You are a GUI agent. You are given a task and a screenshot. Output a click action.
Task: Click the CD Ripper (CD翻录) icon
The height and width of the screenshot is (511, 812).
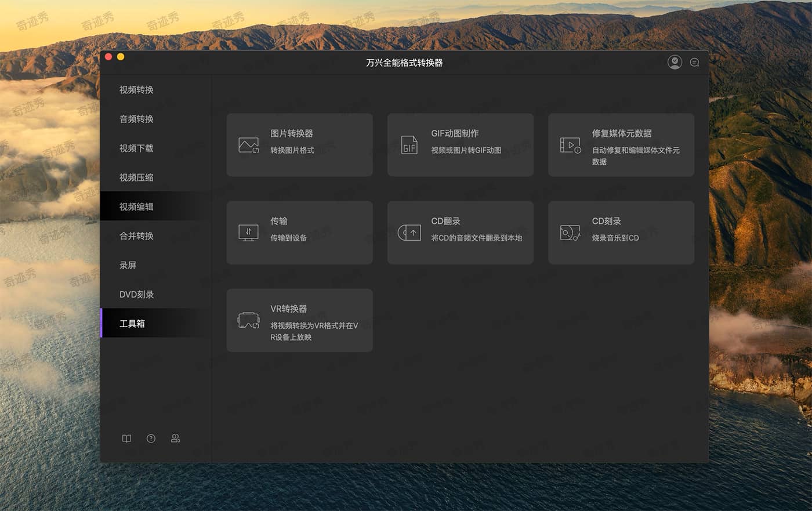pos(409,233)
